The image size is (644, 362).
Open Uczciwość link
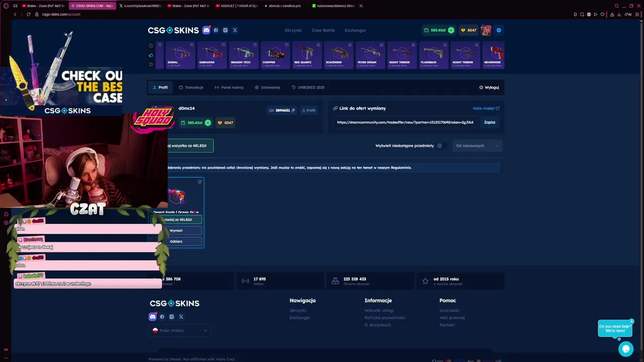click(449, 310)
